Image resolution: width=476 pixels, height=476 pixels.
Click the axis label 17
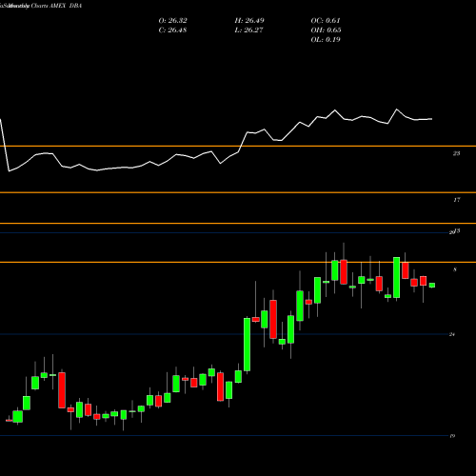456,200
